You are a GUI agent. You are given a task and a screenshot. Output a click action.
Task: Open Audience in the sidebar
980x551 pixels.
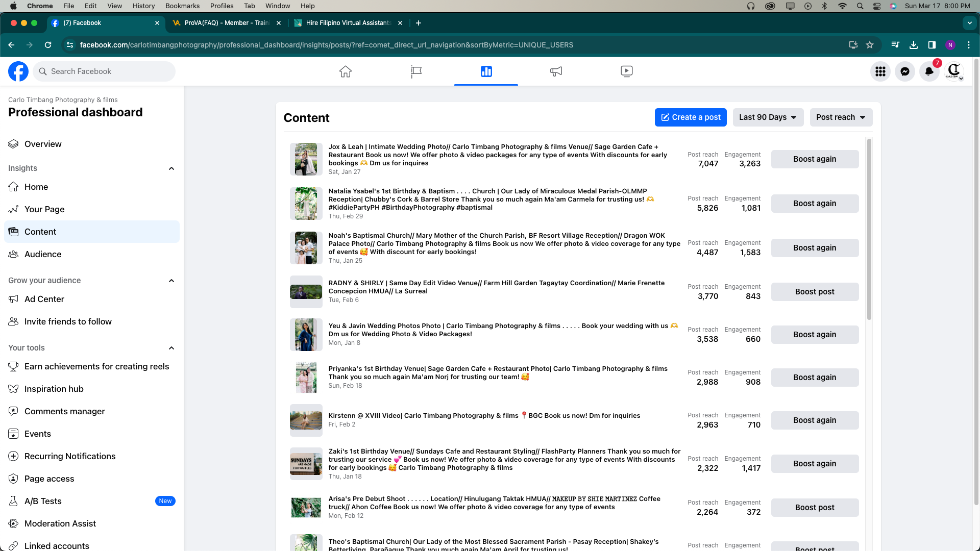pyautogui.click(x=43, y=254)
